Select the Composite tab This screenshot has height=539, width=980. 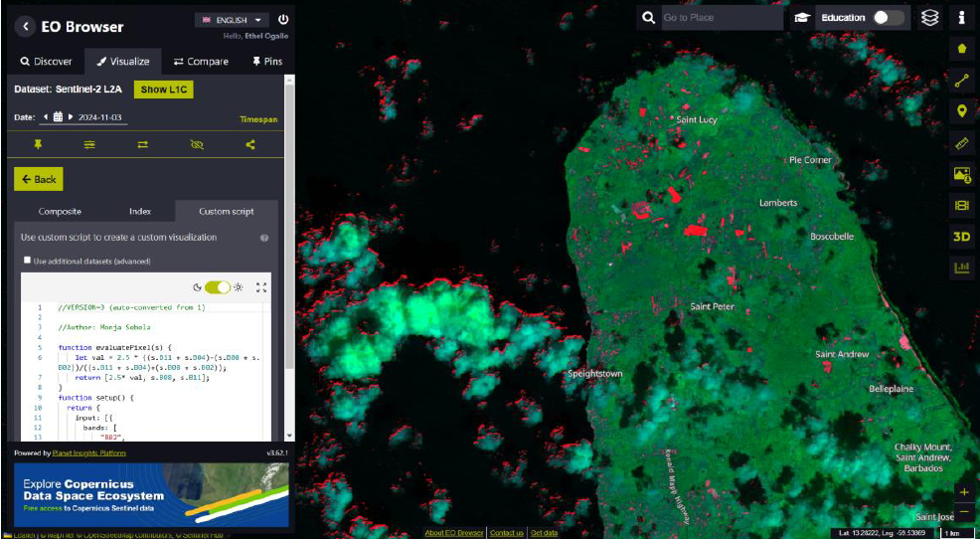pos(60,211)
